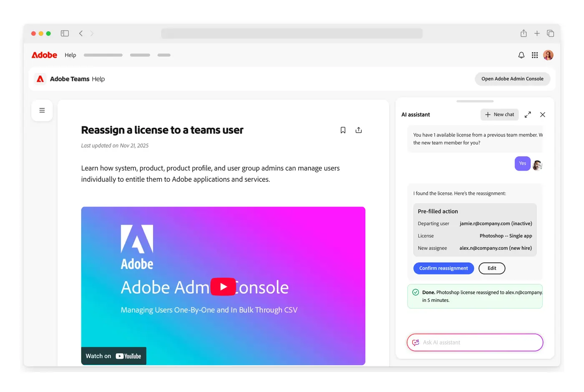The image size is (584, 392).
Task: Open notifications bell icon
Action: [521, 55]
